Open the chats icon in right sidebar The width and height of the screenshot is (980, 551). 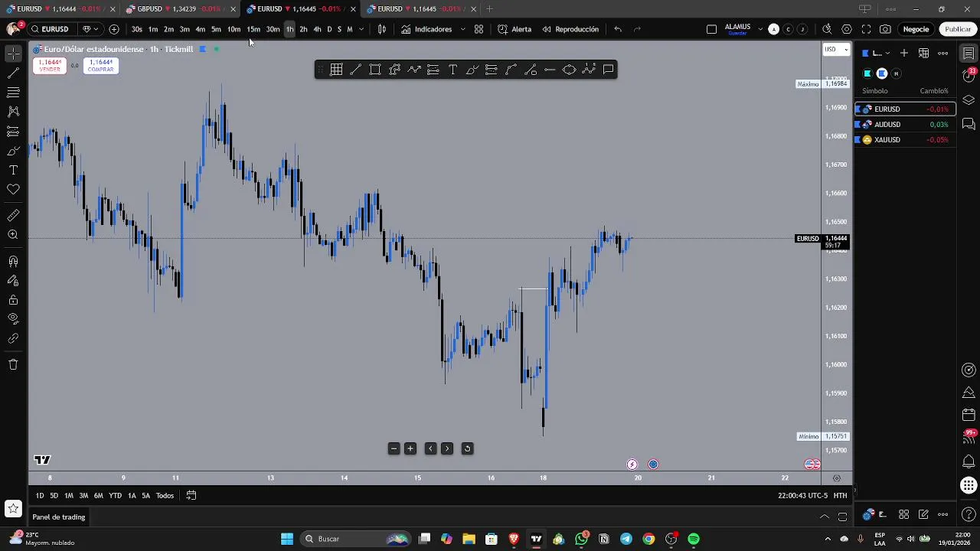(969, 124)
